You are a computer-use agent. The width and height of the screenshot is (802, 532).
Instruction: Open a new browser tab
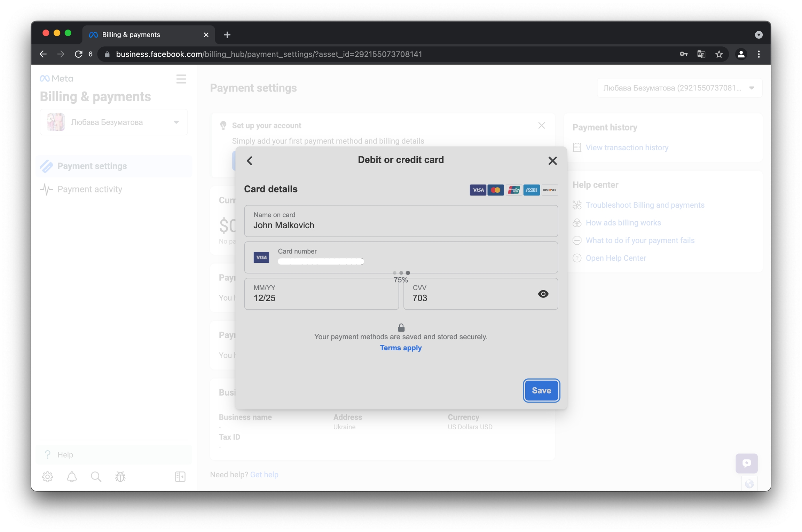pos(227,35)
